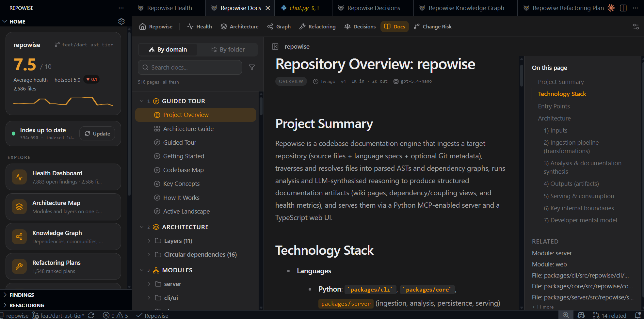The image size is (644, 319).
Task: Click the ARCHITECTURE section layers icon
Action: [x=156, y=227]
